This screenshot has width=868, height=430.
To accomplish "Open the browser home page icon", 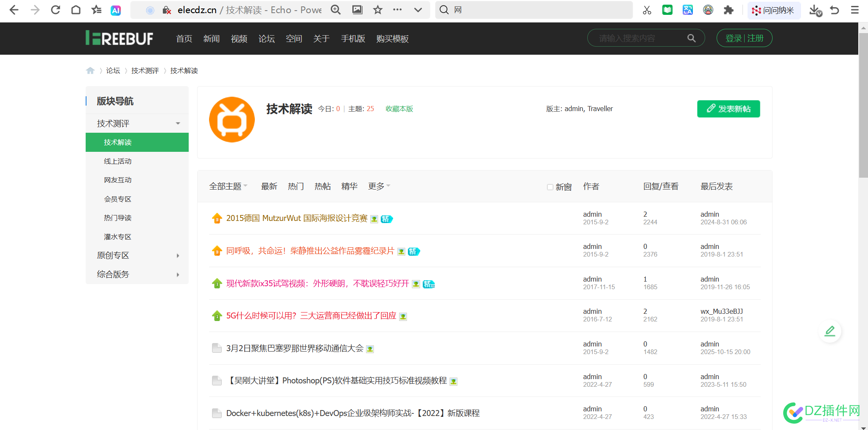I will coord(76,10).
